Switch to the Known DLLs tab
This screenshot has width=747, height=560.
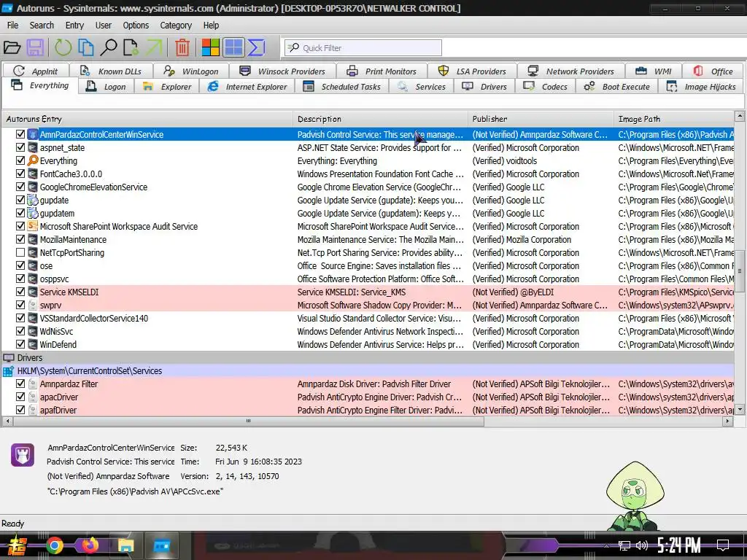click(x=111, y=71)
